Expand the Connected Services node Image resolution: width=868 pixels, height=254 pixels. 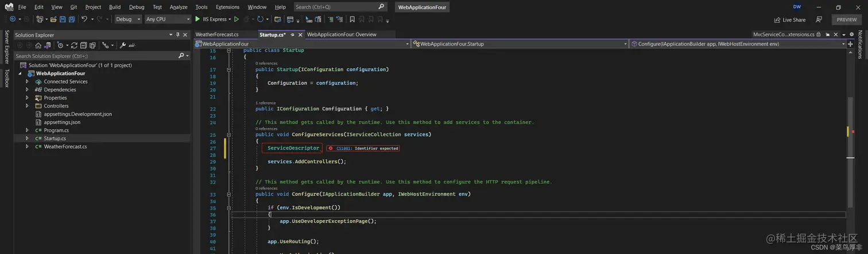[x=27, y=81]
